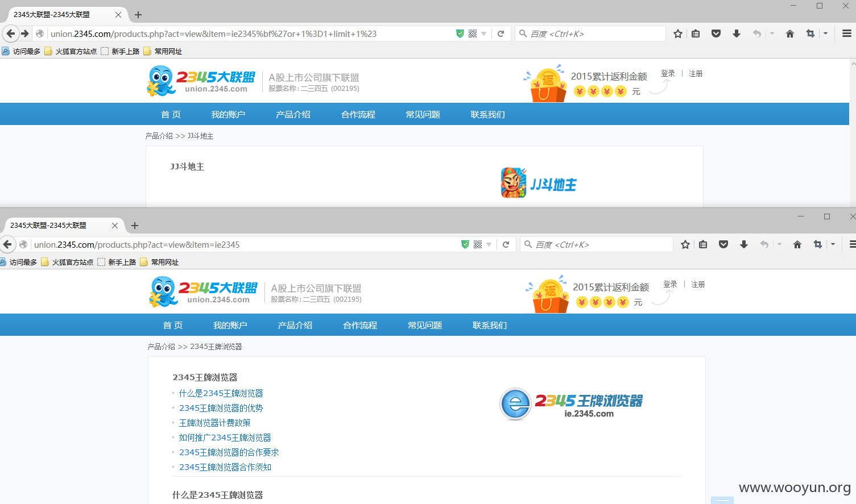
Task: Expand the crop tool dropdown in top window
Action: [825, 34]
